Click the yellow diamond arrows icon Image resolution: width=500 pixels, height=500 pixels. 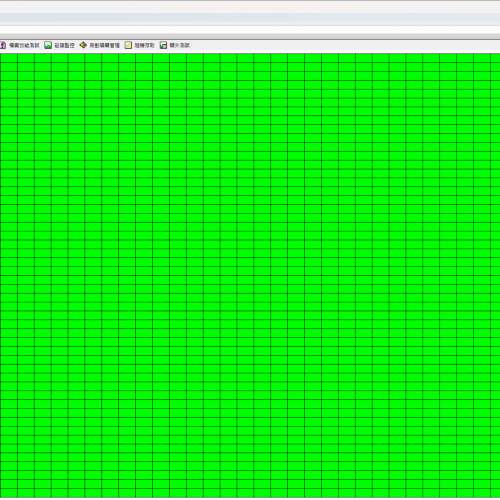tap(83, 45)
